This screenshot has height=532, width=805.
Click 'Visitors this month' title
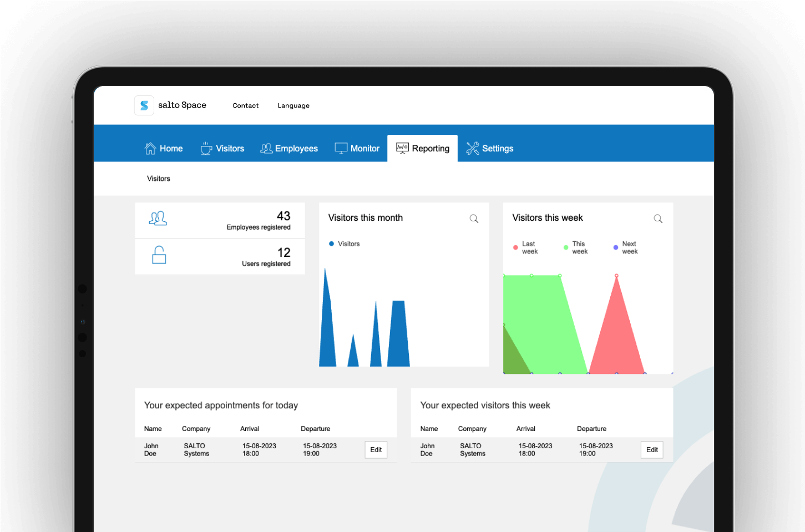pos(366,217)
